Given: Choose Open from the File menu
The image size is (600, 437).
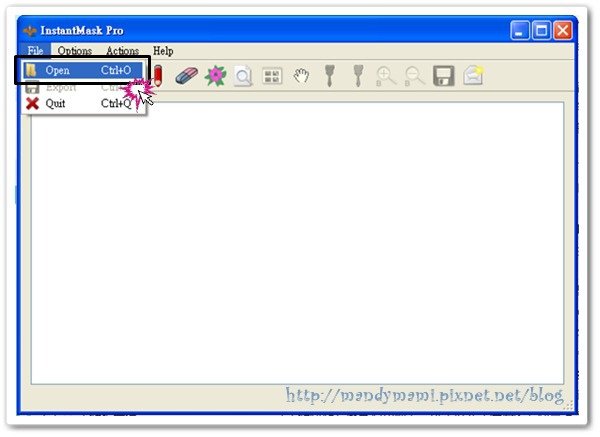Looking at the screenshot, I should (83, 70).
